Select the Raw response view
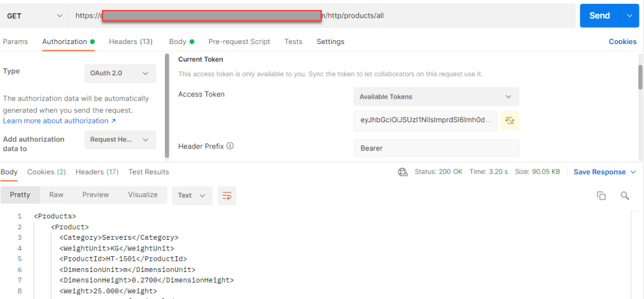Screen dimensions: 644x299 [56, 195]
